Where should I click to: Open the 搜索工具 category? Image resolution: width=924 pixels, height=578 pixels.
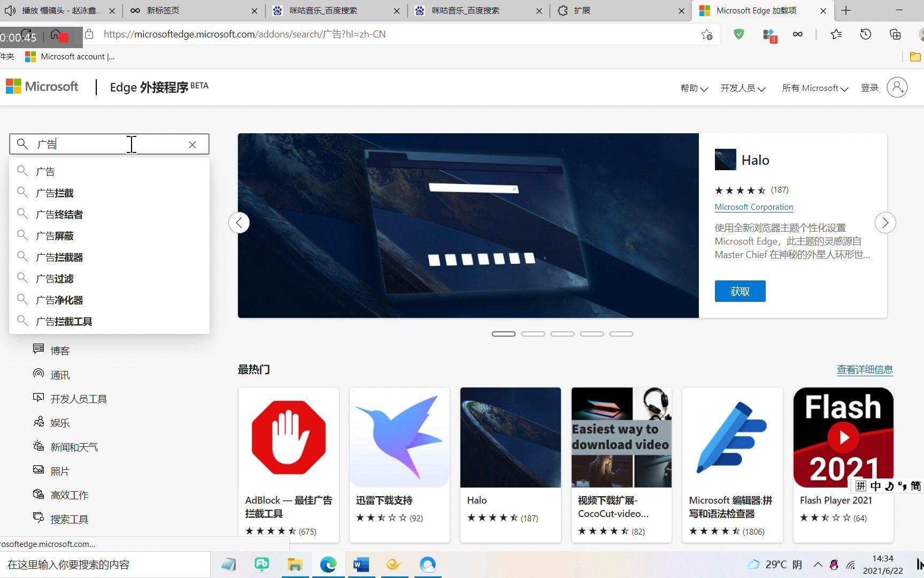60,519
